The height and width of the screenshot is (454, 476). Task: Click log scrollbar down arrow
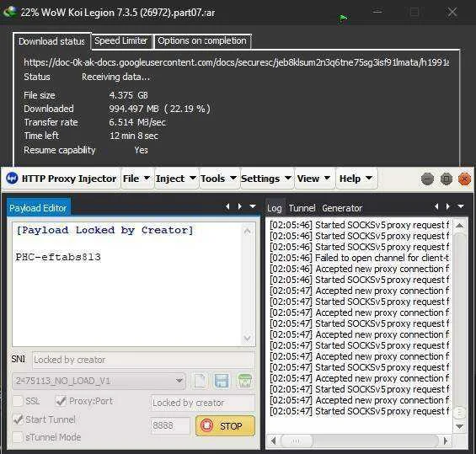click(460, 427)
